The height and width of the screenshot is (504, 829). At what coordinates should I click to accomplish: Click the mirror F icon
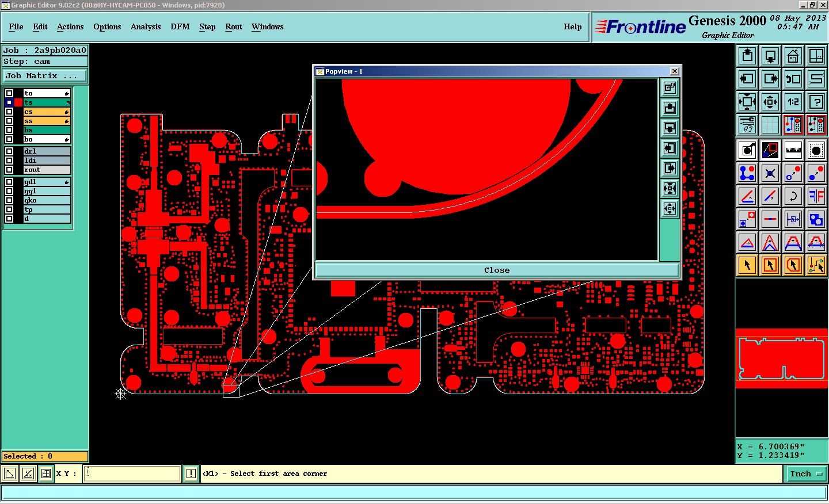pos(816,196)
